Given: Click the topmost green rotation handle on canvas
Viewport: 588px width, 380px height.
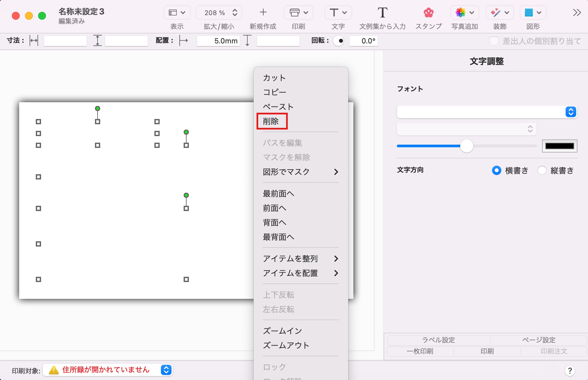Looking at the screenshot, I should pyautogui.click(x=98, y=108).
